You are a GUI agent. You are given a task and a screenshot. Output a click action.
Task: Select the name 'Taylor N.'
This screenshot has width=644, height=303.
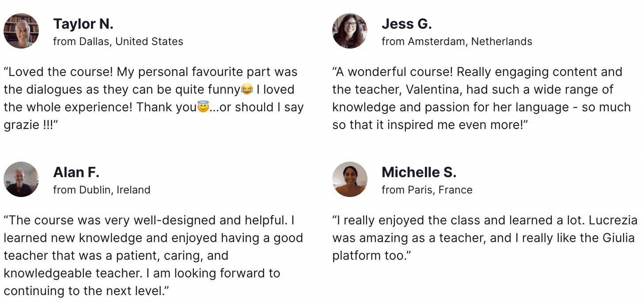point(83,24)
